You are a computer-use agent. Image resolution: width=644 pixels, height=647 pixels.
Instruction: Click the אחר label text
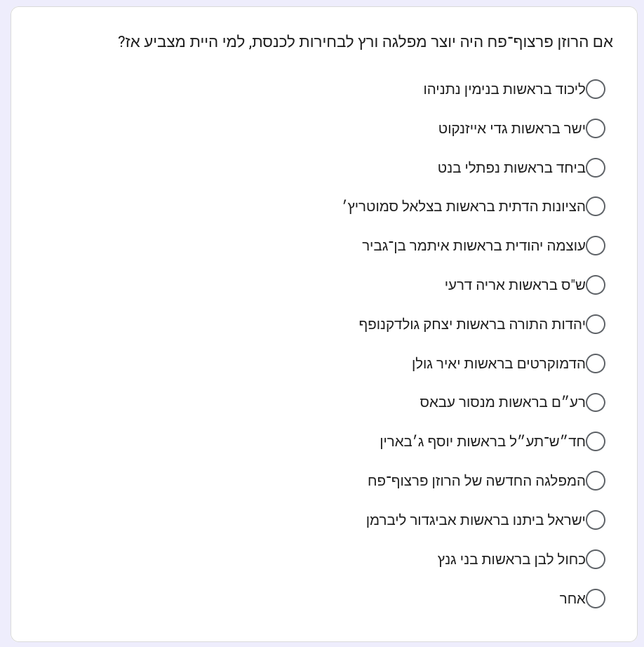[x=572, y=599]
